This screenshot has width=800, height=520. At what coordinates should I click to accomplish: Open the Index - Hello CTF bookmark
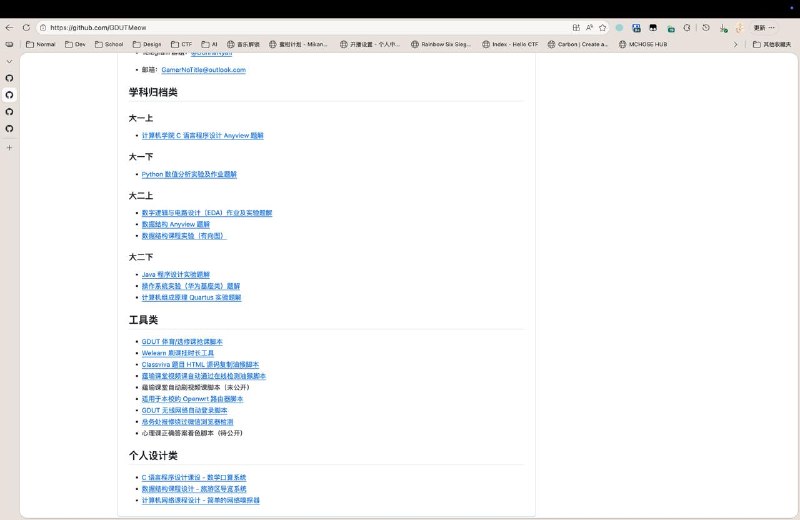click(510, 44)
